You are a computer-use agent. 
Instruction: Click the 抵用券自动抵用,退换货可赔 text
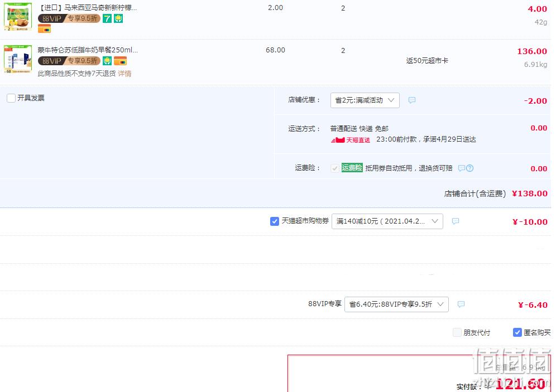(x=409, y=168)
